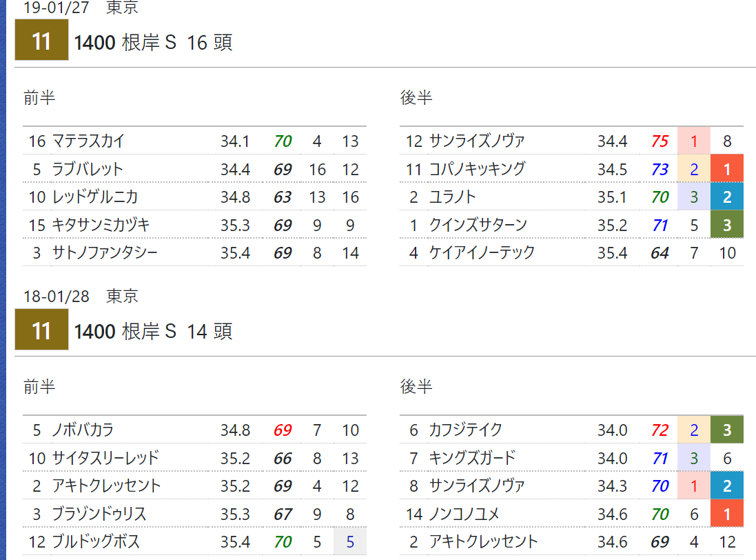Click pink popularity 1 cell in 2019 サンライズノヴァ row
The height and width of the screenshot is (560, 756).
tap(694, 141)
